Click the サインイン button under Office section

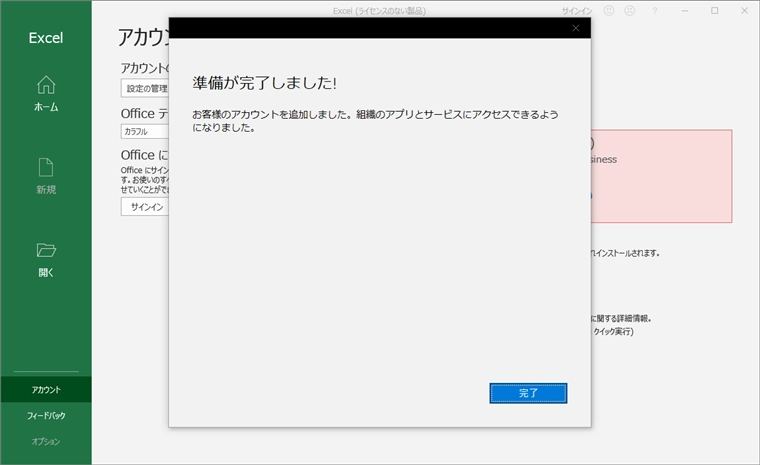(x=145, y=207)
